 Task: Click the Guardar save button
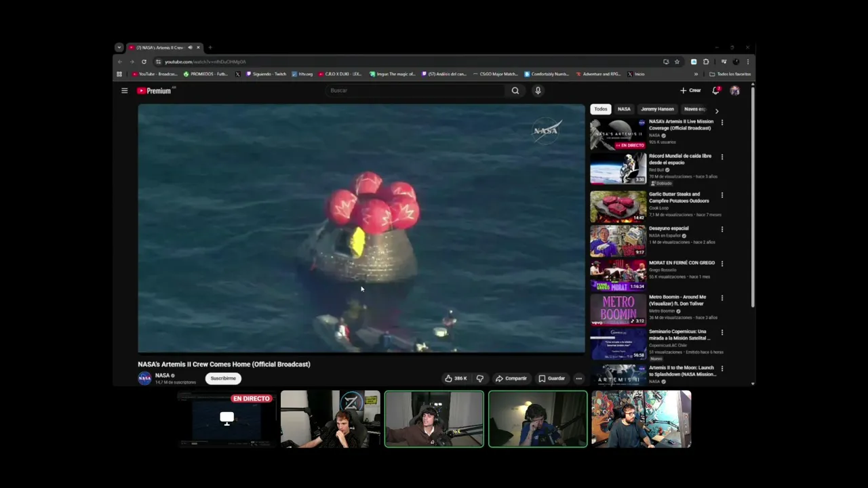551,378
